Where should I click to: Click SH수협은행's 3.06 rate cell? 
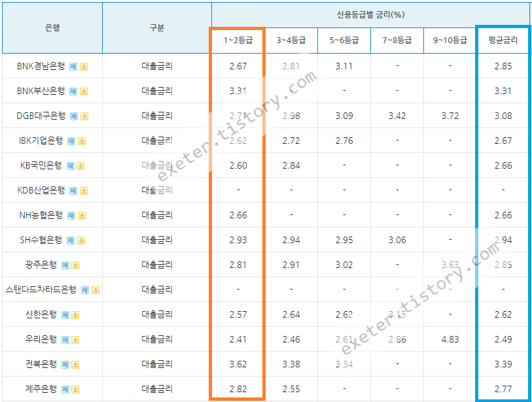click(x=397, y=240)
